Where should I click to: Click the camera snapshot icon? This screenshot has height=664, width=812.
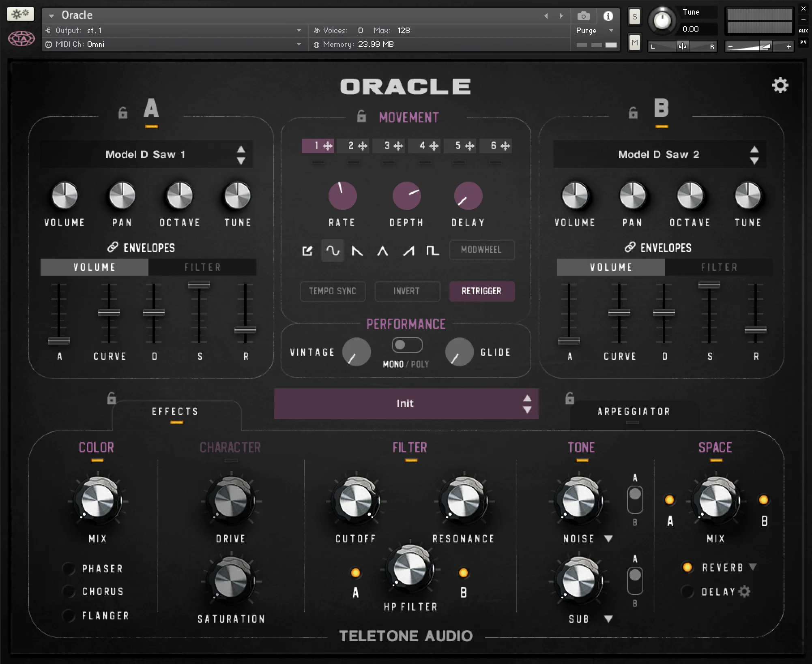(x=583, y=16)
